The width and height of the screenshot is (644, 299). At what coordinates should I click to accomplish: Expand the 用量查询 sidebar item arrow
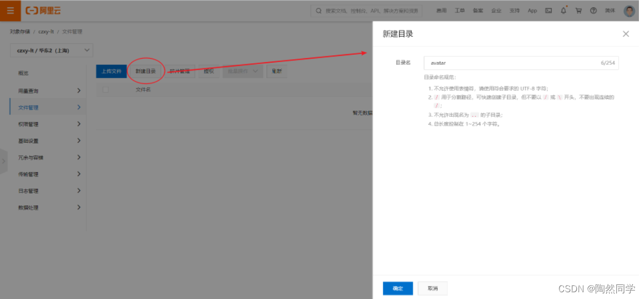tap(79, 90)
